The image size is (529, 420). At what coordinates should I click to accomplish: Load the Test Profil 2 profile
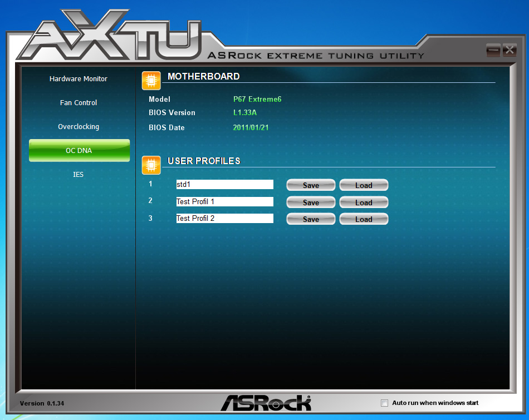pyautogui.click(x=364, y=219)
